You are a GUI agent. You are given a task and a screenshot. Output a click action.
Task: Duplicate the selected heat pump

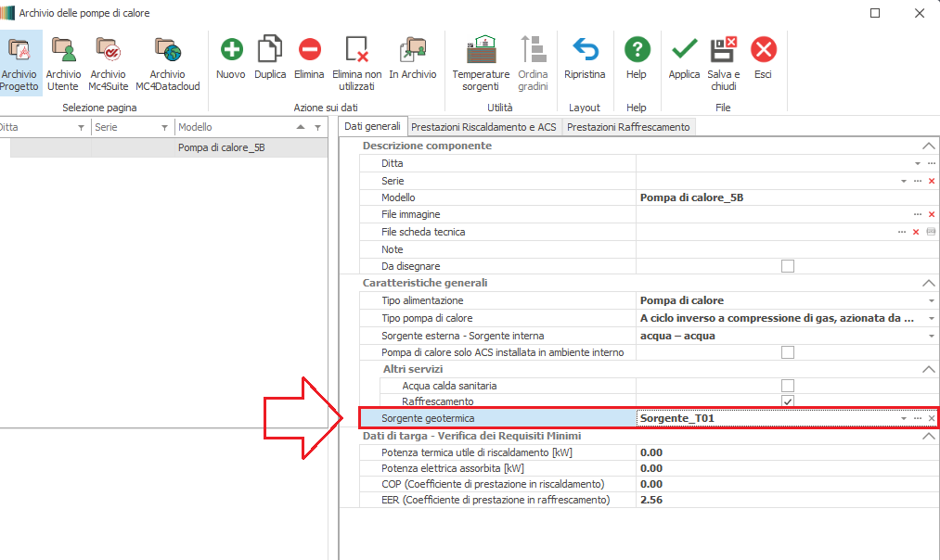[270, 59]
